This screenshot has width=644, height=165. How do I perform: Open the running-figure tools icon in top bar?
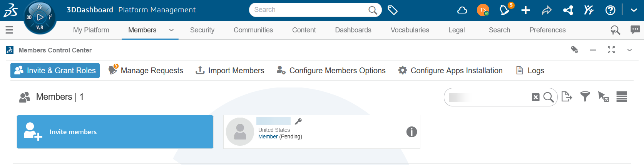(x=589, y=10)
